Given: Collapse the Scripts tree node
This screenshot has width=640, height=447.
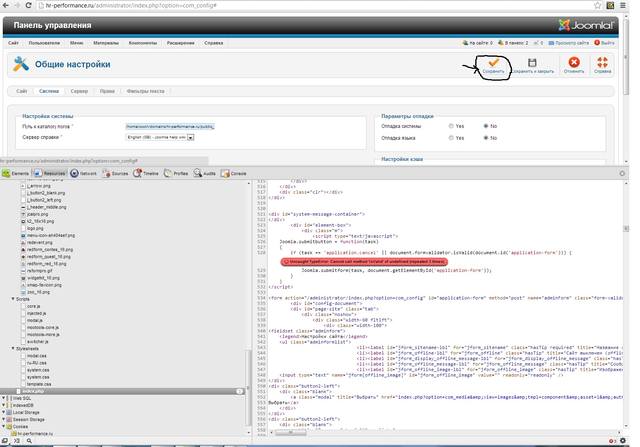Looking at the screenshot, I should pyautogui.click(x=13, y=299).
